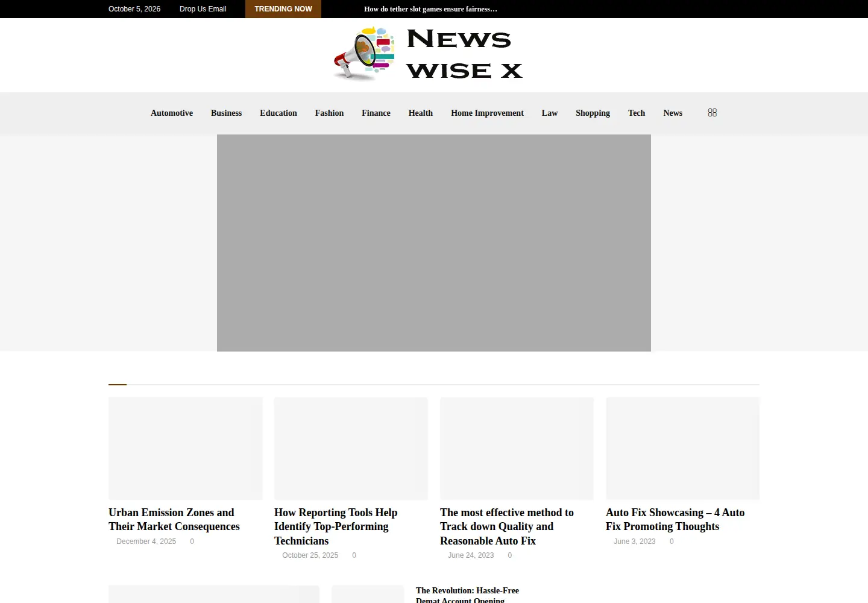This screenshot has width=868, height=603.
Task: Click thumbnail above Urban Emission Zones article
Action: pos(186,448)
